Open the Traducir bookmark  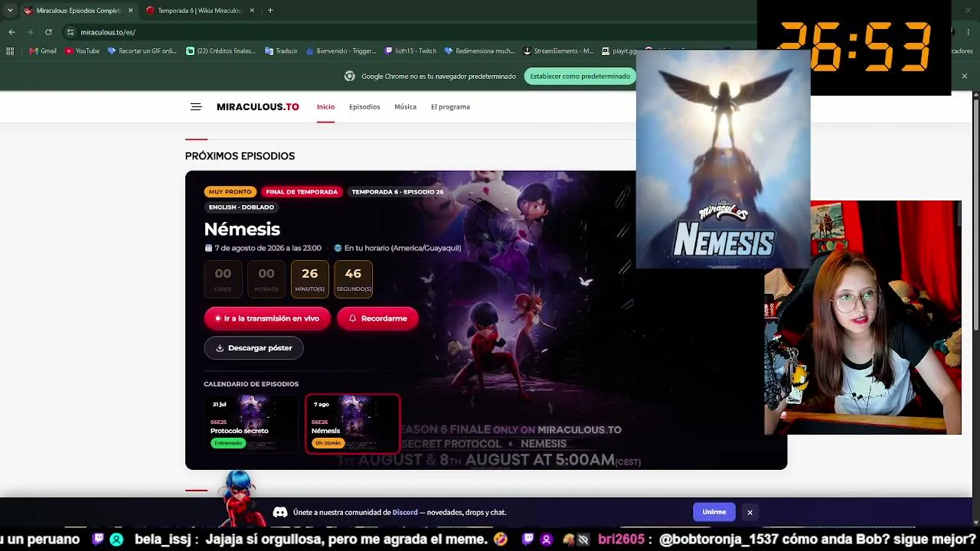tap(281, 51)
